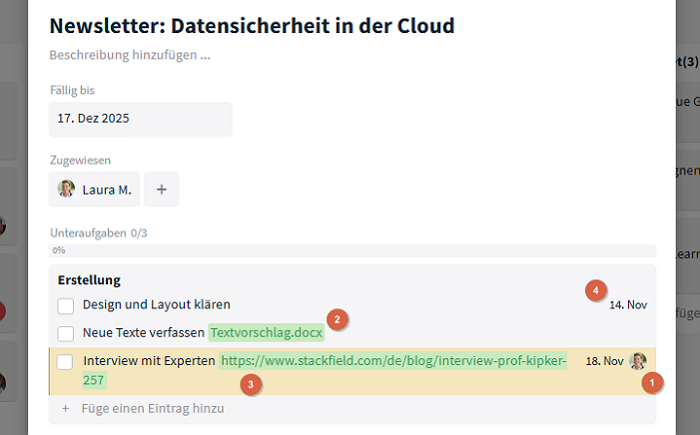Screen dimensions: 700x435
Task: Open the 14. Nov subtask date
Action: pyautogui.click(x=628, y=304)
